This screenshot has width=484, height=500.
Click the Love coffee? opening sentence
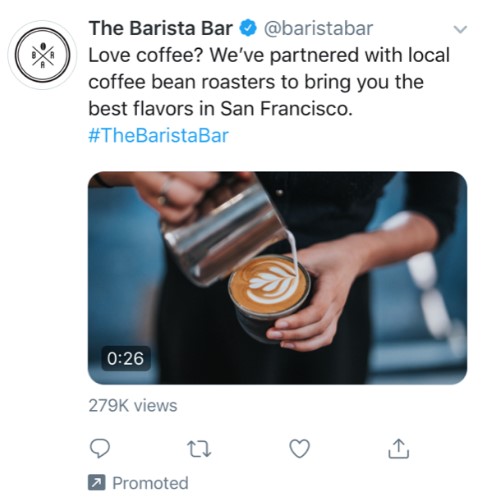(x=145, y=55)
